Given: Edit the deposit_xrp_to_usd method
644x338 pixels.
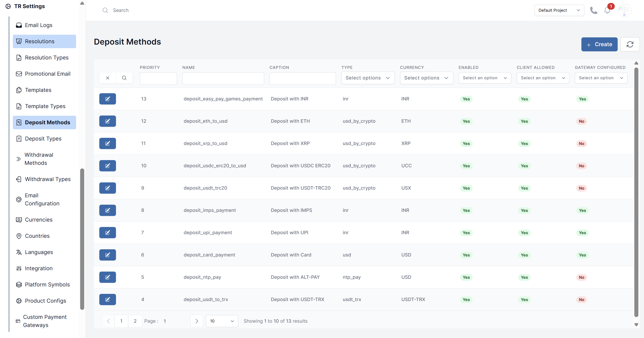Looking at the screenshot, I should [107, 143].
